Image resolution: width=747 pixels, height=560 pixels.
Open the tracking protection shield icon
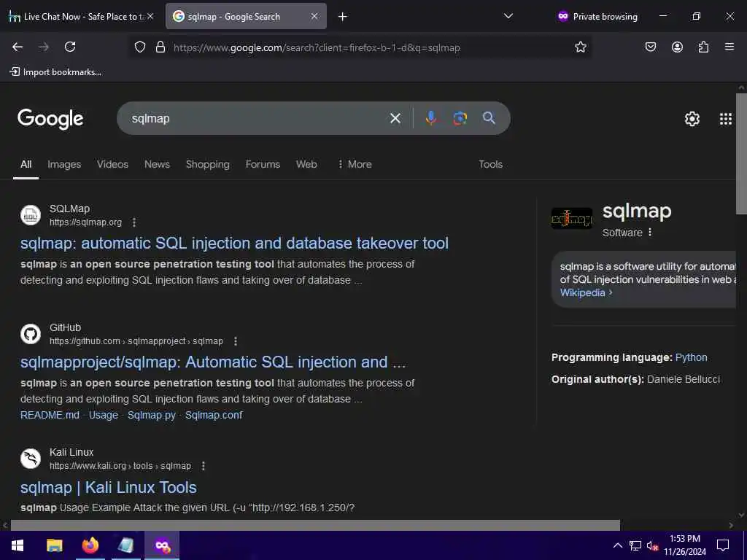(x=139, y=47)
